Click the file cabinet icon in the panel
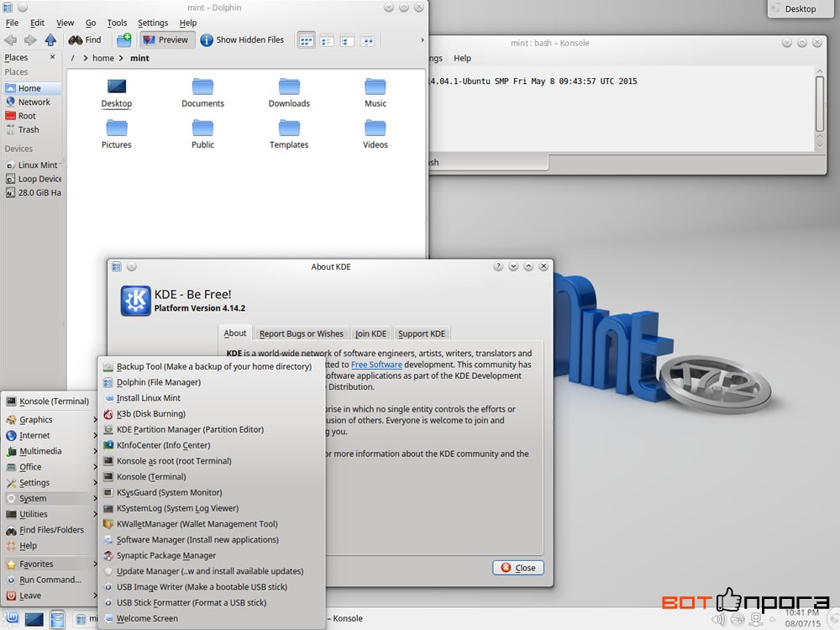 pos(57,619)
